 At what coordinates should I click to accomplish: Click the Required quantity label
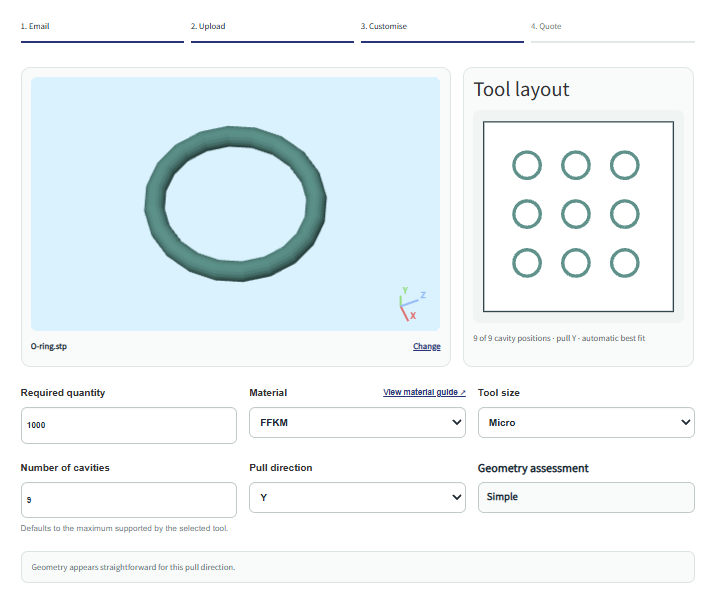pos(63,393)
